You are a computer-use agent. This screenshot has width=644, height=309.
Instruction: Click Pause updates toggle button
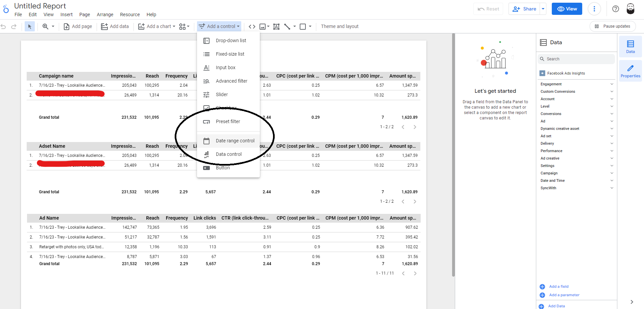[x=613, y=26]
